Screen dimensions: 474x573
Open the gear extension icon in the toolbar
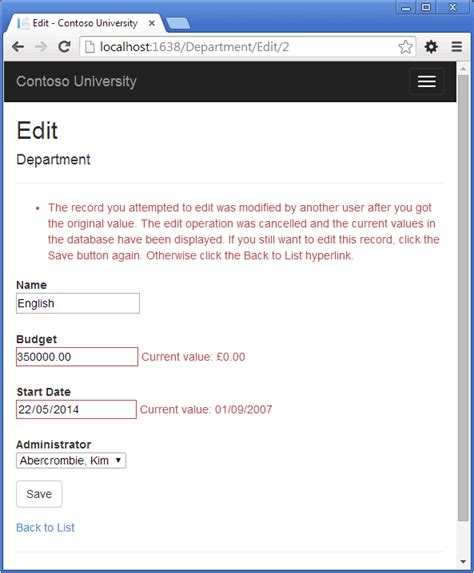point(431,47)
